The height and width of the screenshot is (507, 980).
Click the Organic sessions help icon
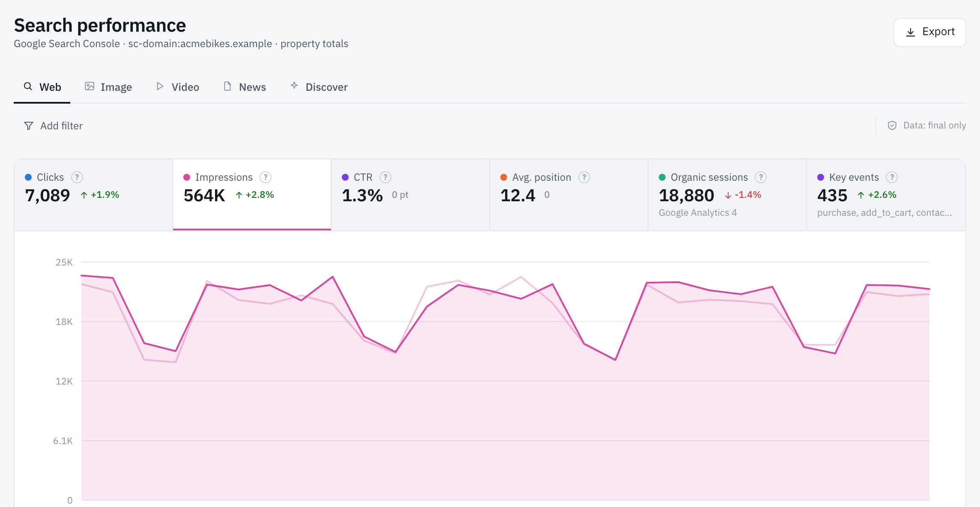tap(761, 177)
